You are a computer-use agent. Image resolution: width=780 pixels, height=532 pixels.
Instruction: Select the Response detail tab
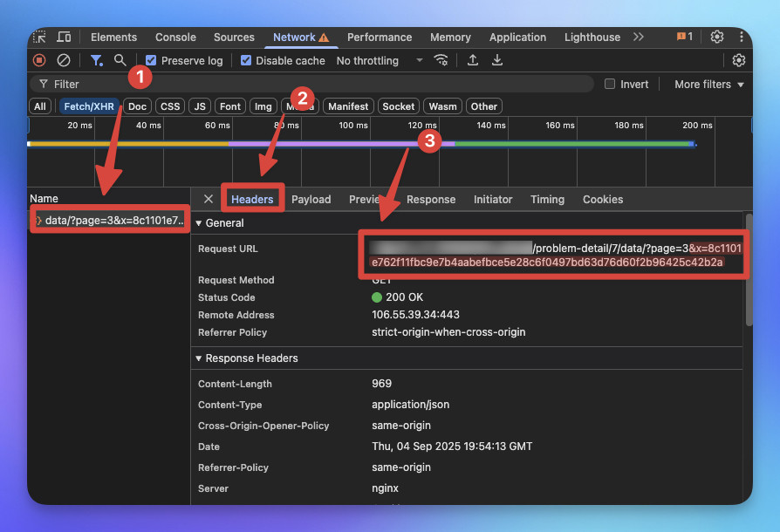431,200
